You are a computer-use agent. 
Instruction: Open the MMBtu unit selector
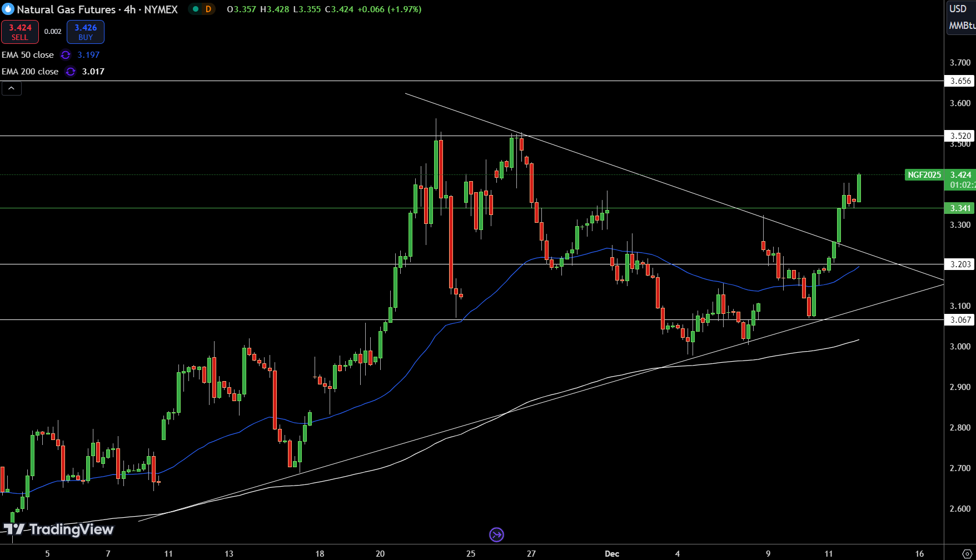962,26
